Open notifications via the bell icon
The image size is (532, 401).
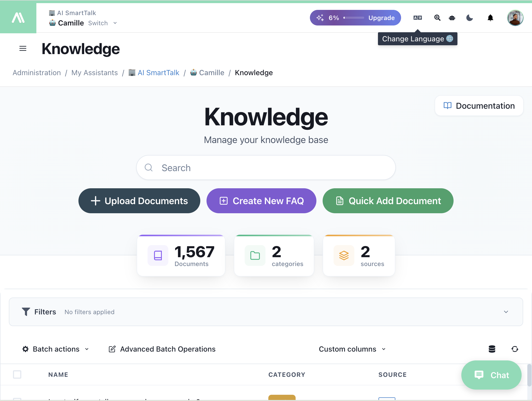pos(490,17)
